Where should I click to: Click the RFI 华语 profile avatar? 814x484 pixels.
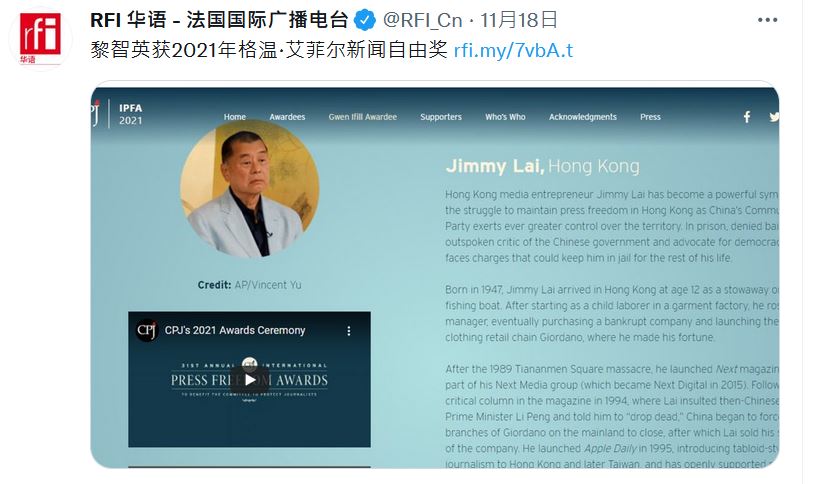[x=40, y=38]
